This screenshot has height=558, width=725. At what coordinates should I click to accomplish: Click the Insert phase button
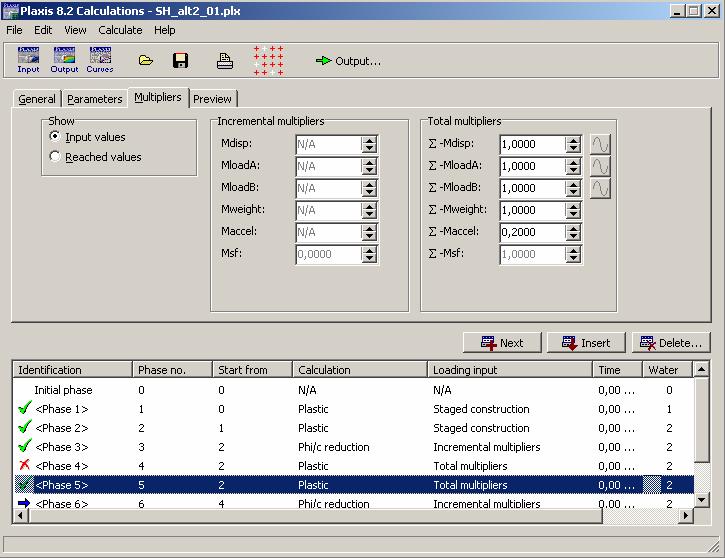[586, 343]
